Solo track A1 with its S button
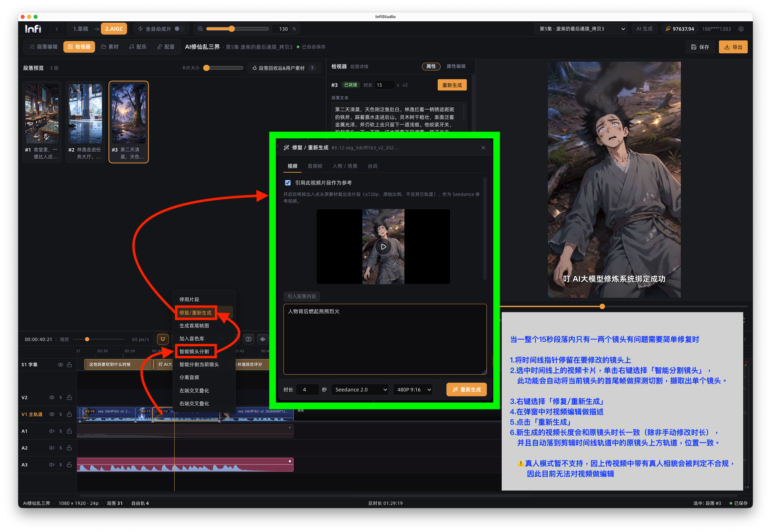The image size is (771, 532). point(61,431)
